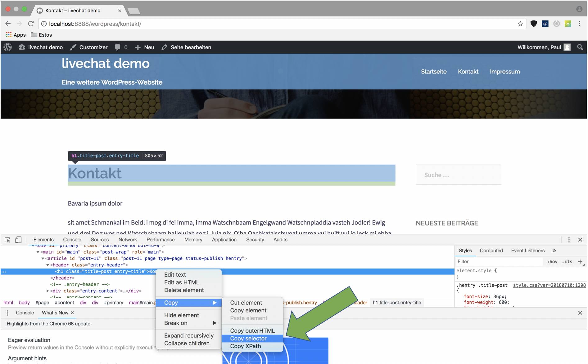Image resolution: width=588 pixels, height=364 pixels.
Task: Open the Estos bookmarks folder
Action: 41,35
